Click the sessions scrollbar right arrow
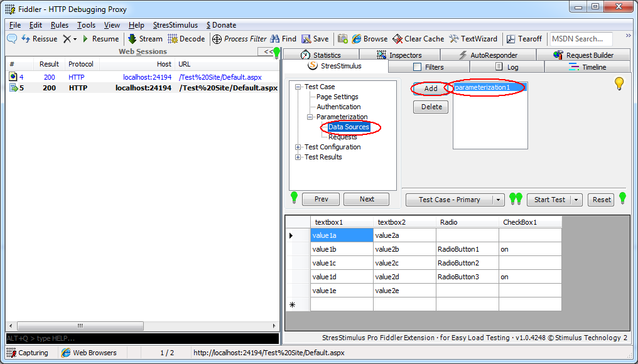Image resolution: width=638 pixels, height=364 pixels. tap(274, 326)
